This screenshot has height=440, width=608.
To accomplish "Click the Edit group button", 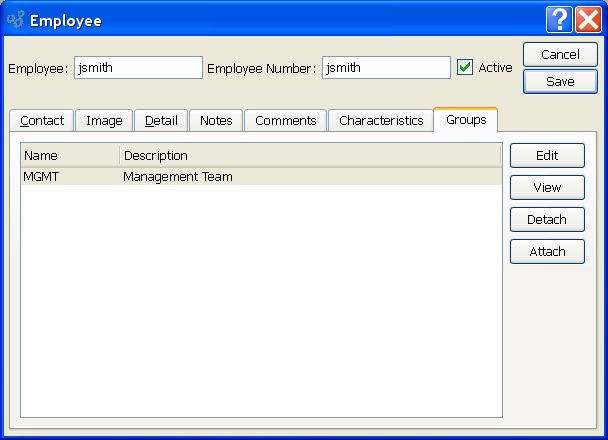I will [547, 155].
